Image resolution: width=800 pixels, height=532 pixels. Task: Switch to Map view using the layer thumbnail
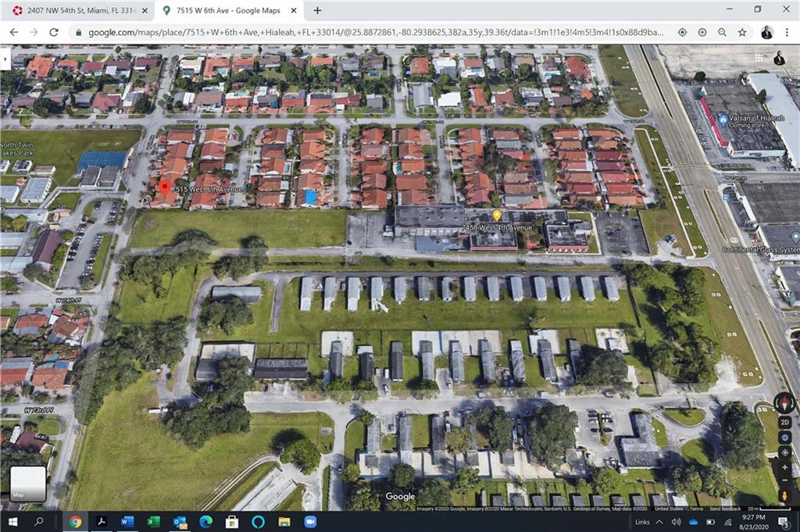tap(28, 483)
